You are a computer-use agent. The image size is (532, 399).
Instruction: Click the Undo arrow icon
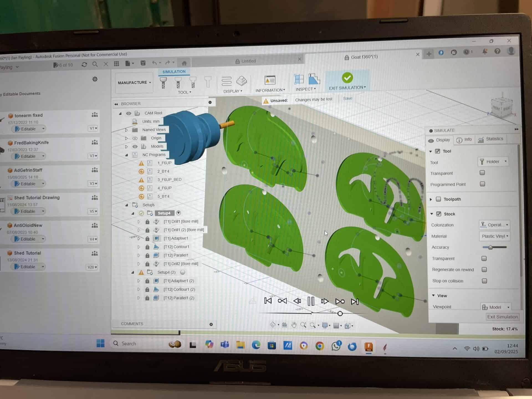(x=154, y=63)
